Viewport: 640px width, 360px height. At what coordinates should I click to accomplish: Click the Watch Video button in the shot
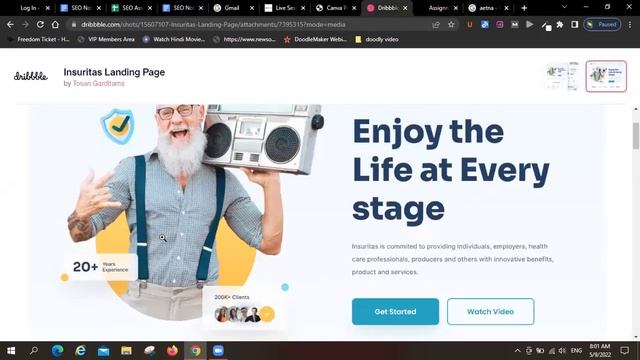[x=490, y=311]
